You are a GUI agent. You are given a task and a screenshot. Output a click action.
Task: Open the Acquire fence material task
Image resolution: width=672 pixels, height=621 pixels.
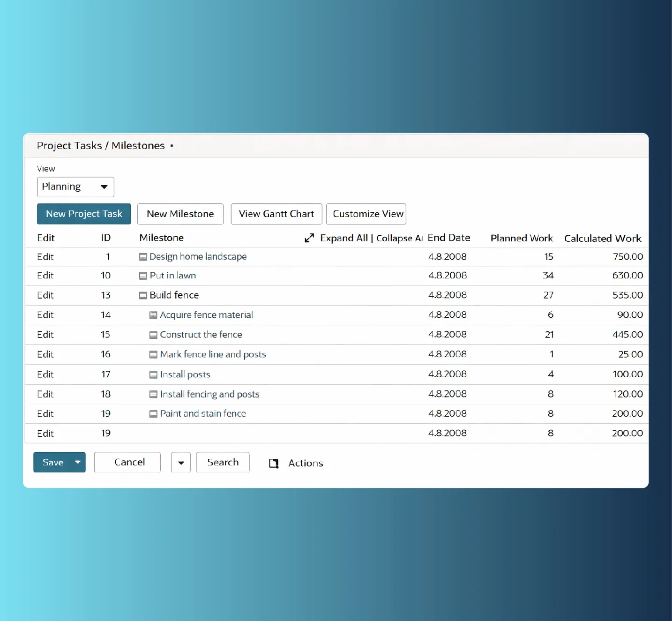pyautogui.click(x=206, y=315)
